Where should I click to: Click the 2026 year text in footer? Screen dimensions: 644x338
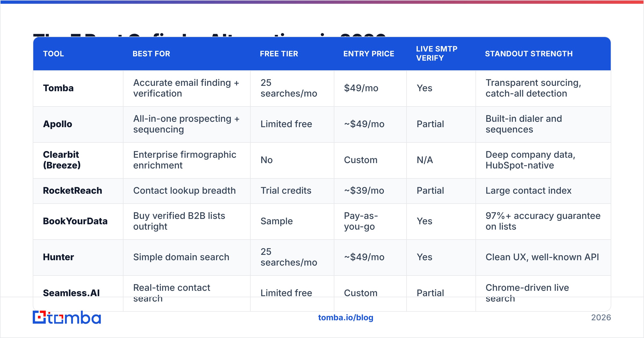[x=601, y=318]
